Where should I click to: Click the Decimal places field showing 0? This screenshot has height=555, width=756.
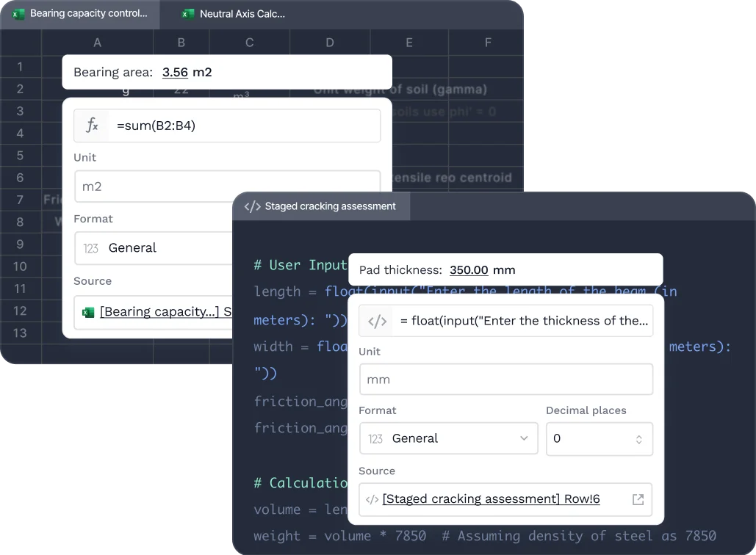tap(600, 439)
